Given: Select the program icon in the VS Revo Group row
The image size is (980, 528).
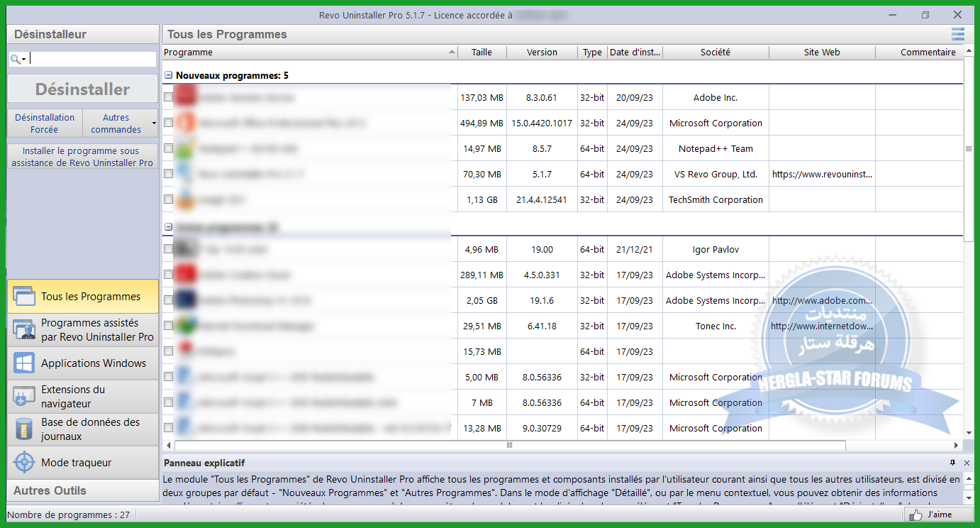Looking at the screenshot, I should click(x=184, y=174).
